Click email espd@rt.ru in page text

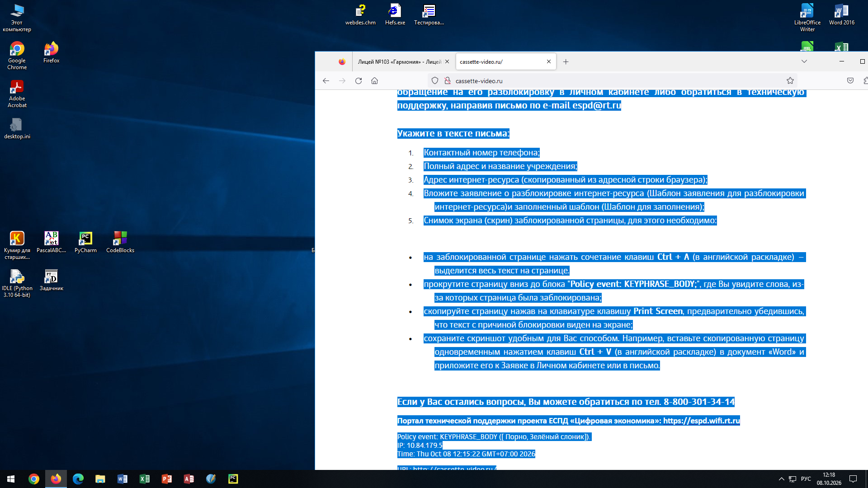pos(597,105)
